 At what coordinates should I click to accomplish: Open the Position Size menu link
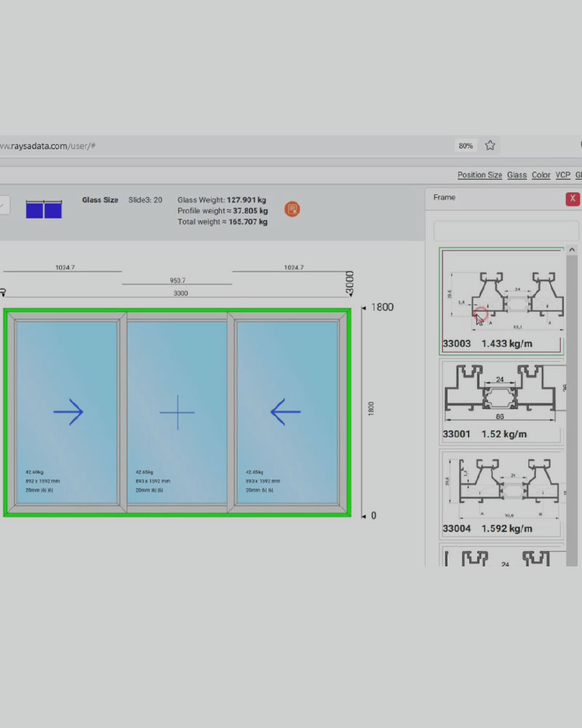click(x=479, y=175)
